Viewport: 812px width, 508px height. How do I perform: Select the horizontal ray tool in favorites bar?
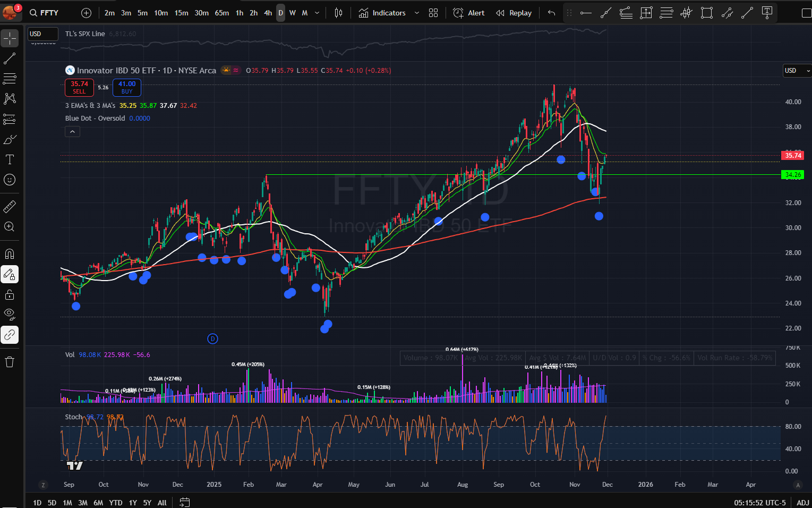coord(586,13)
